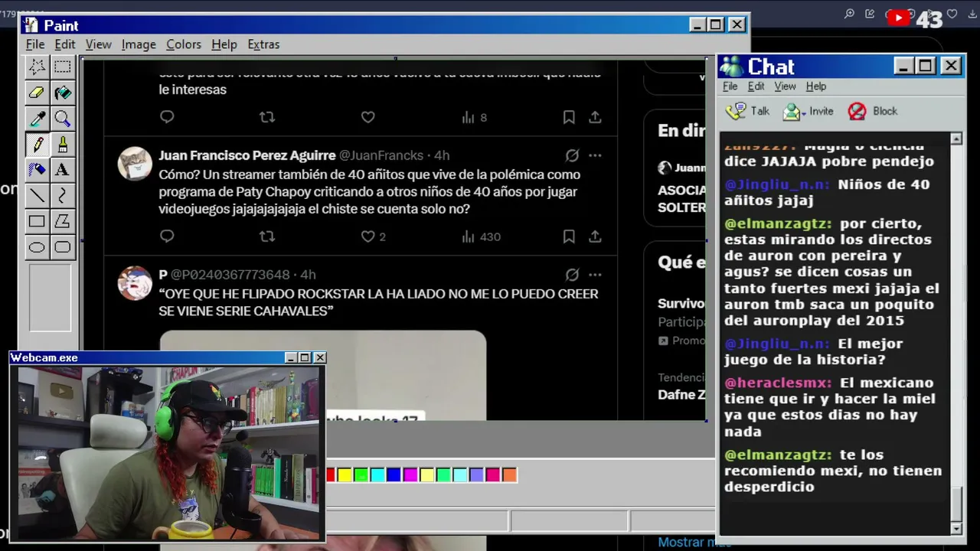
Task: Retweet Juan Francisco Perez Aguirre's post
Action: pyautogui.click(x=266, y=236)
